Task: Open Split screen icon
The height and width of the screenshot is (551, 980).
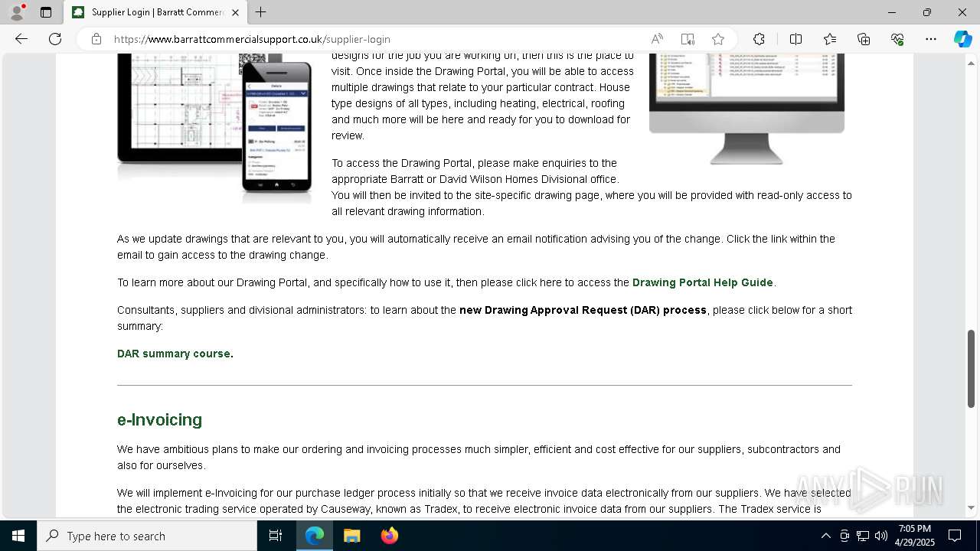Action: click(795, 39)
